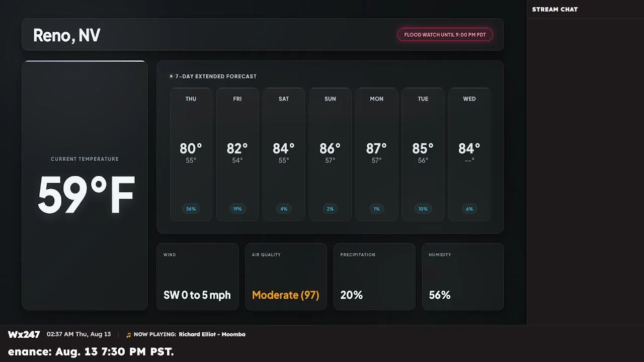Click the dot icon before 7-Day Extended Forecast
Screen dimensions: 644x362
click(x=171, y=76)
